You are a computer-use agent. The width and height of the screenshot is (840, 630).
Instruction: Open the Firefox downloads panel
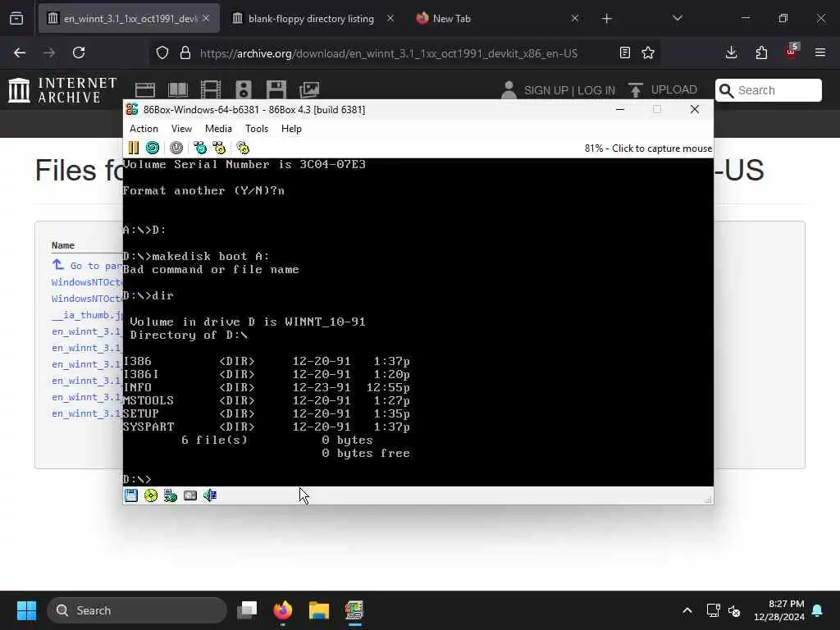pyautogui.click(x=731, y=52)
